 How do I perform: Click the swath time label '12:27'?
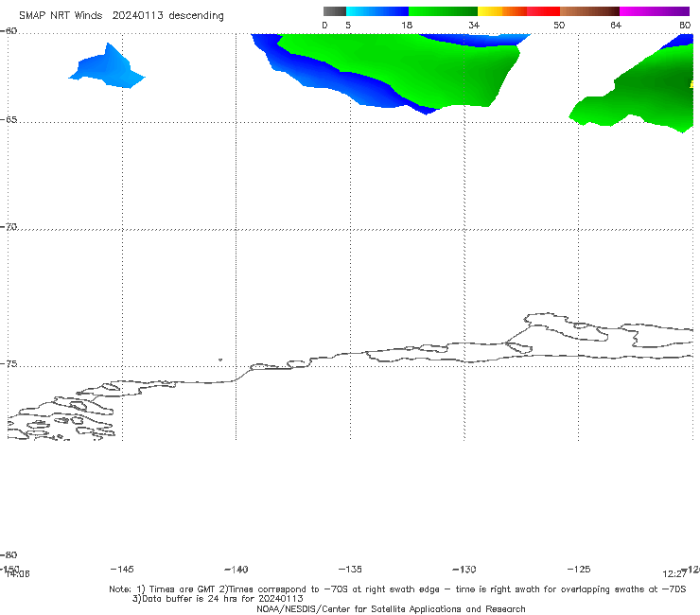tap(674, 574)
